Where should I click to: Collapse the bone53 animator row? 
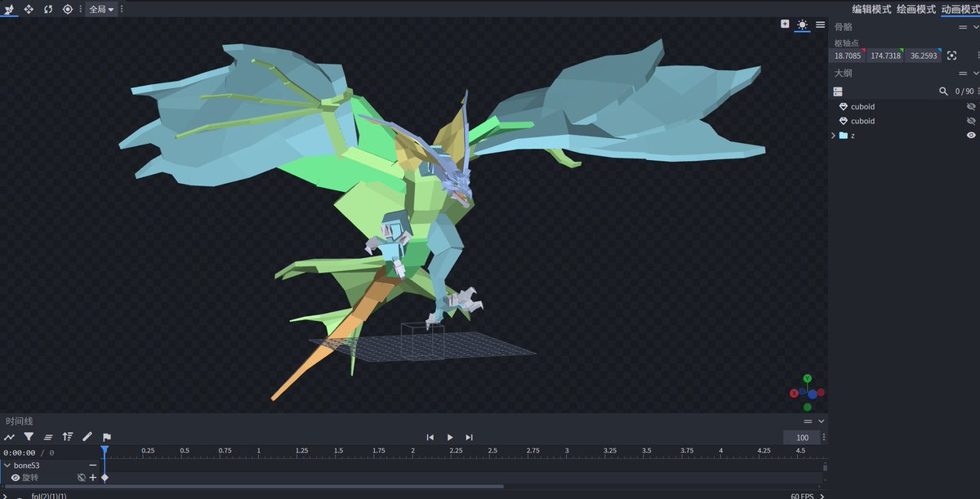click(7, 466)
